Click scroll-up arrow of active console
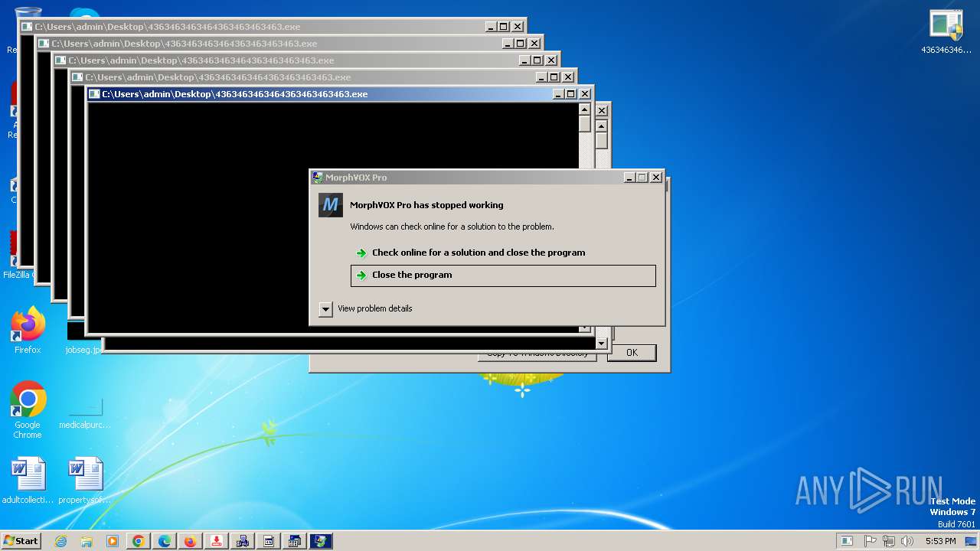This screenshot has width=980, height=551. pyautogui.click(x=585, y=109)
